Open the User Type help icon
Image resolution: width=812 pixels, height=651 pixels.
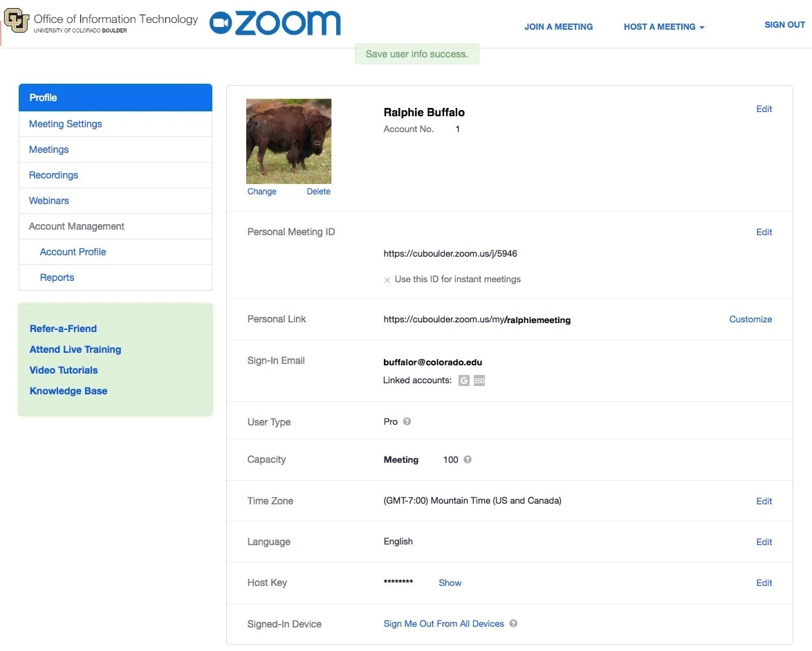(408, 421)
